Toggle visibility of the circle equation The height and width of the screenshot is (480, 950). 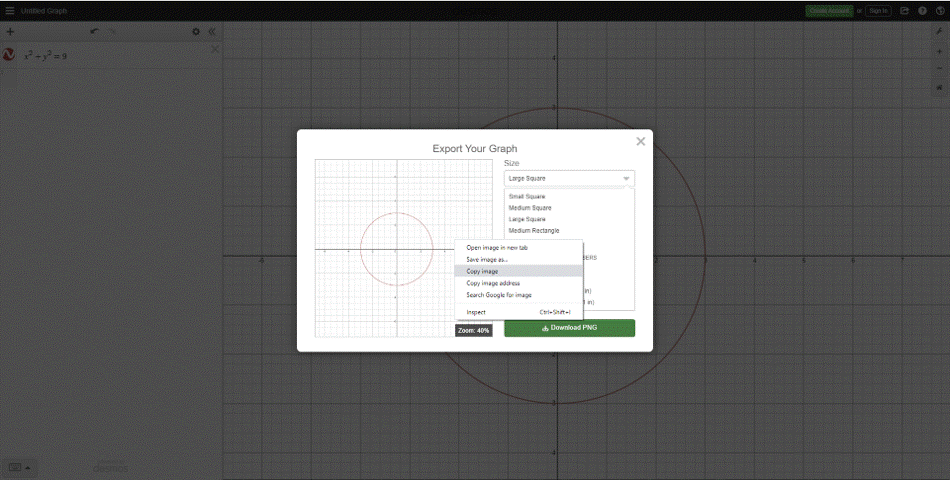[x=9, y=55]
